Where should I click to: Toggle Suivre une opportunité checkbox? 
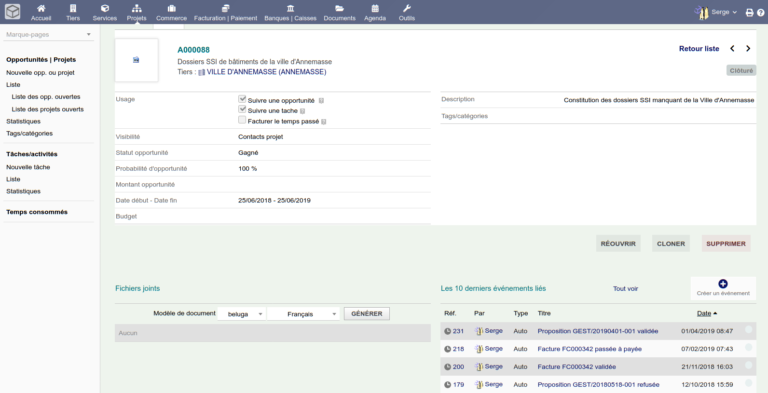pos(242,99)
